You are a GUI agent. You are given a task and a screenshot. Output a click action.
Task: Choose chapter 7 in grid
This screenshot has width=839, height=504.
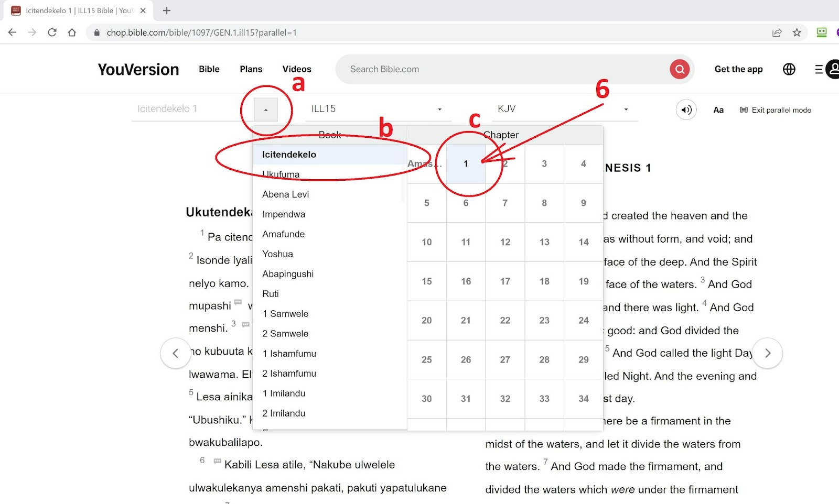(505, 203)
